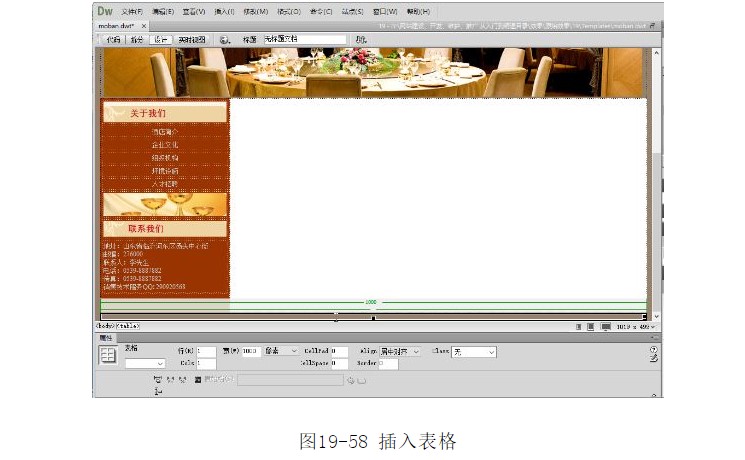The height and width of the screenshot is (460, 745).
Task: Expand the Align dropdown in Properties
Action: pyautogui.click(x=399, y=352)
